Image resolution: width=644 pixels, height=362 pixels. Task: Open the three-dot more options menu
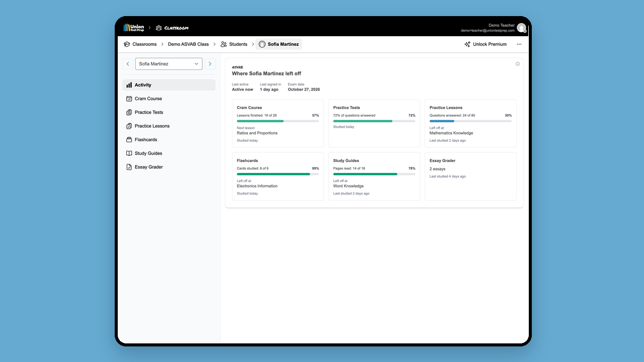click(x=519, y=44)
